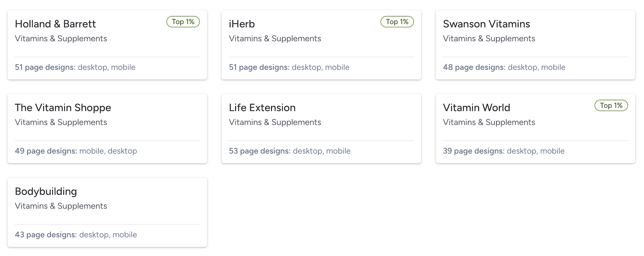
Task: Click Vitamins & Supplements under Life Extension
Action: (x=275, y=123)
